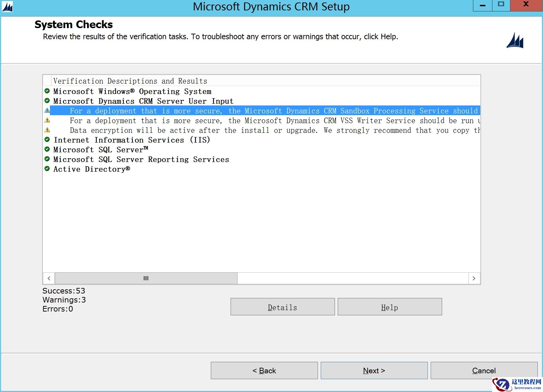Click the horizontal scrollbar thumb
The height and width of the screenshot is (392, 543).
[x=146, y=278]
